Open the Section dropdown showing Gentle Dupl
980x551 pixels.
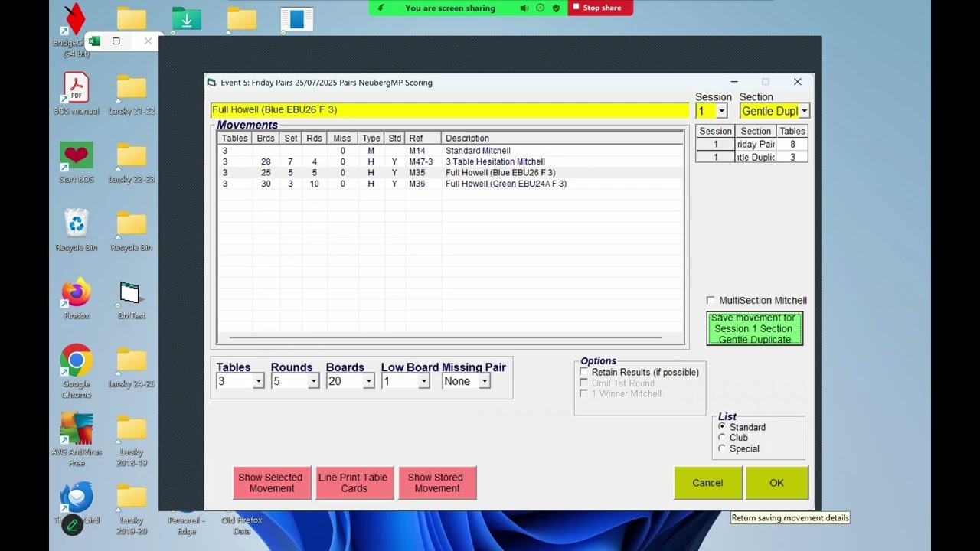click(804, 112)
